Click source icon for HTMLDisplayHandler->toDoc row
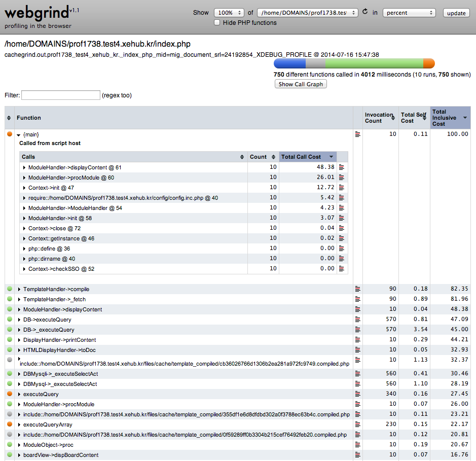The image size is (476, 461). pyautogui.click(x=358, y=350)
